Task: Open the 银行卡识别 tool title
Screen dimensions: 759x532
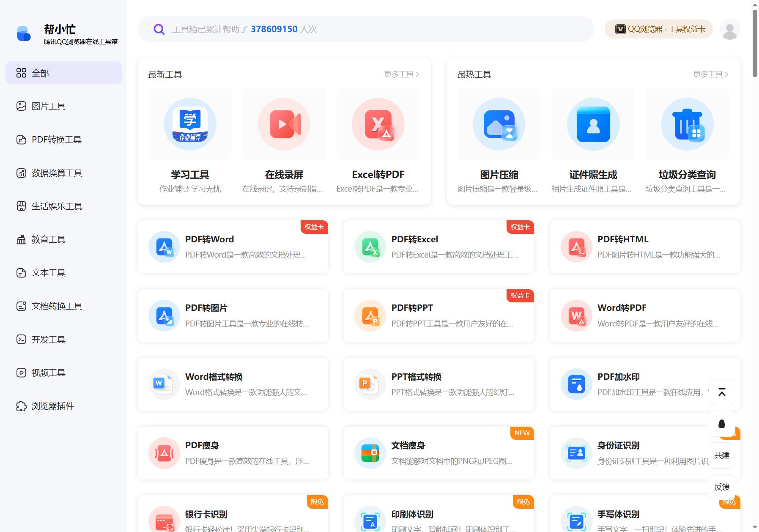Action: pos(206,514)
